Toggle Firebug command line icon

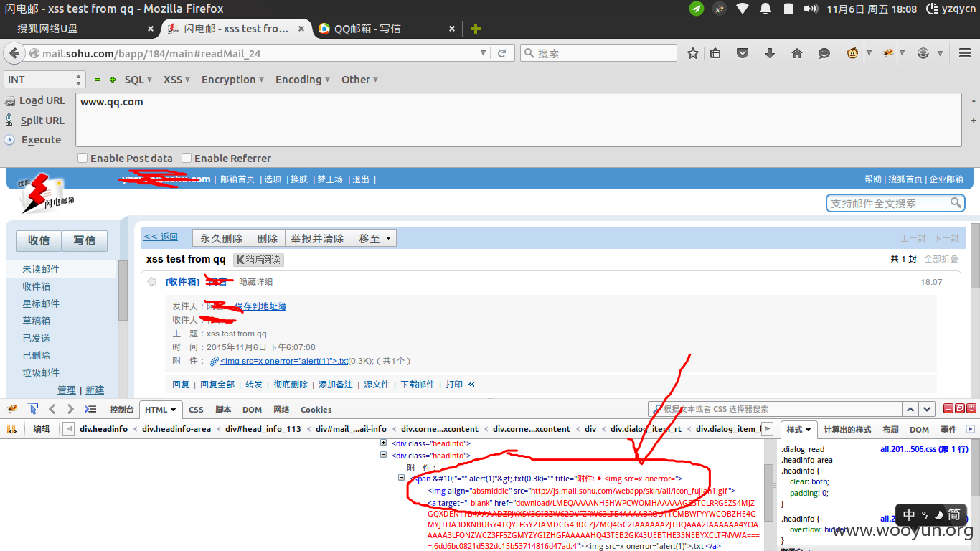[x=90, y=409]
